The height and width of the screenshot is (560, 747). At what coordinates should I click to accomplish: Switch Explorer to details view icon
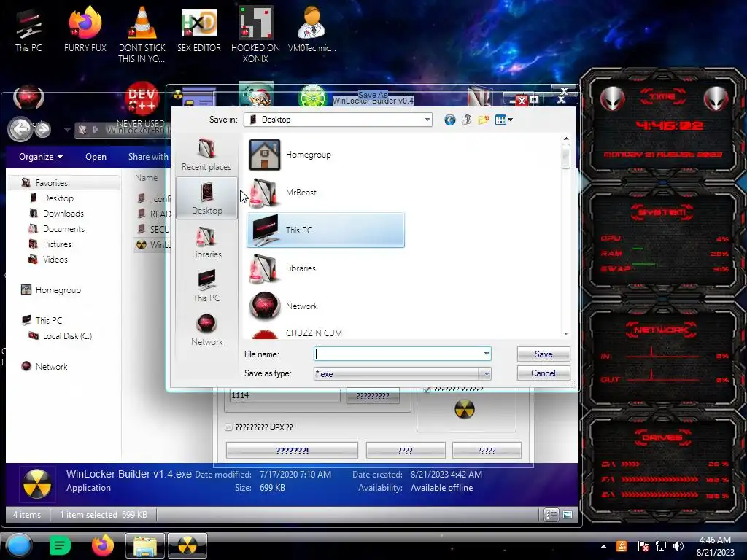coord(551,515)
